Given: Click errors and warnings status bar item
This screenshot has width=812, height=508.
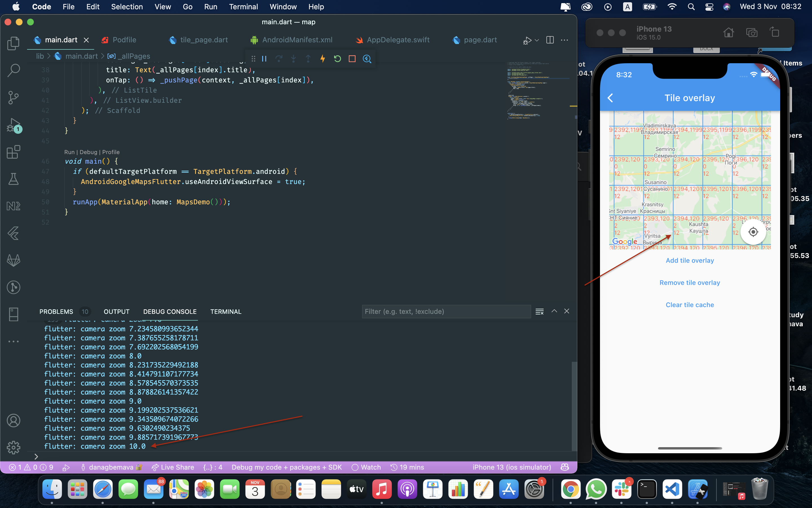Looking at the screenshot, I should (x=31, y=467).
